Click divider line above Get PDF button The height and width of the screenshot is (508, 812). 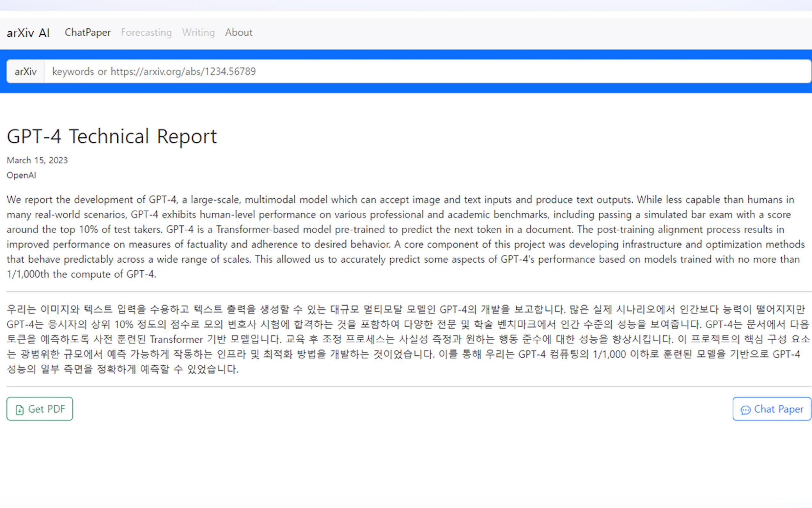[x=403, y=387]
